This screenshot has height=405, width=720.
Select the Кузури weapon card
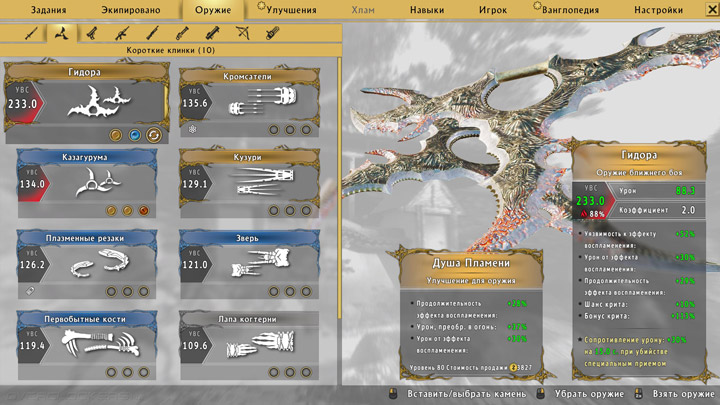(x=249, y=183)
